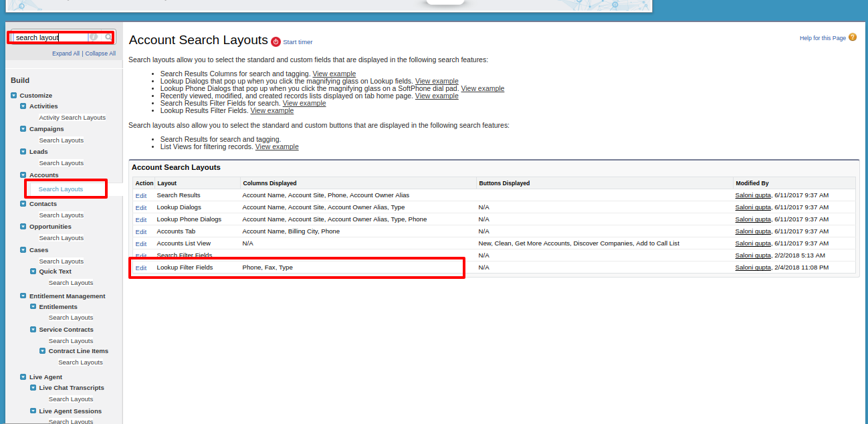The height and width of the screenshot is (424, 868).
Task: Click the Start timer red power icon
Action: tap(276, 42)
